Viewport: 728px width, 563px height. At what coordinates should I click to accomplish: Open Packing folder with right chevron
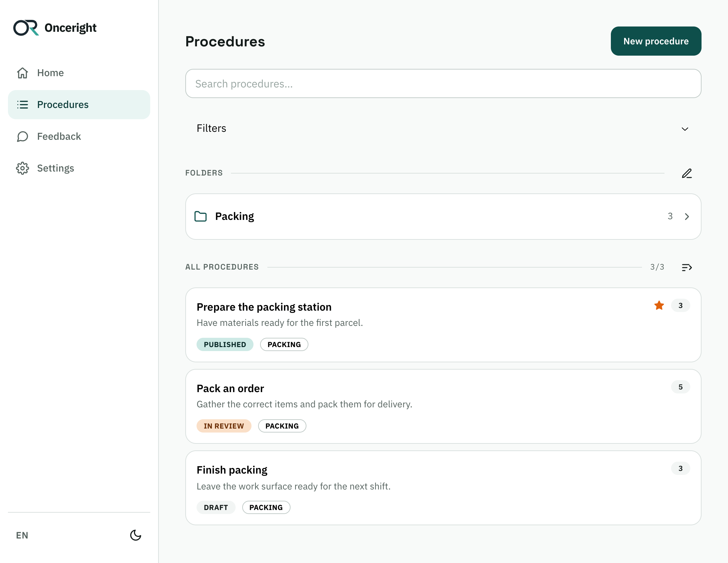687,217
